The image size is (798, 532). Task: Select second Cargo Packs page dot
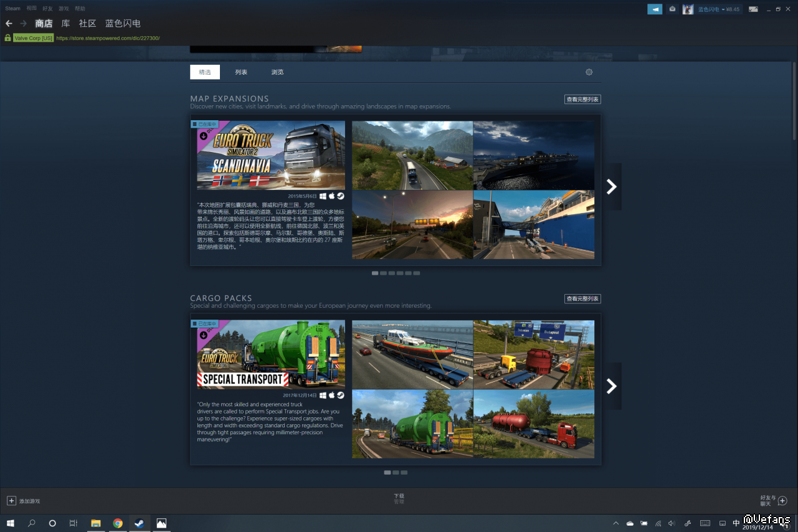click(396, 472)
